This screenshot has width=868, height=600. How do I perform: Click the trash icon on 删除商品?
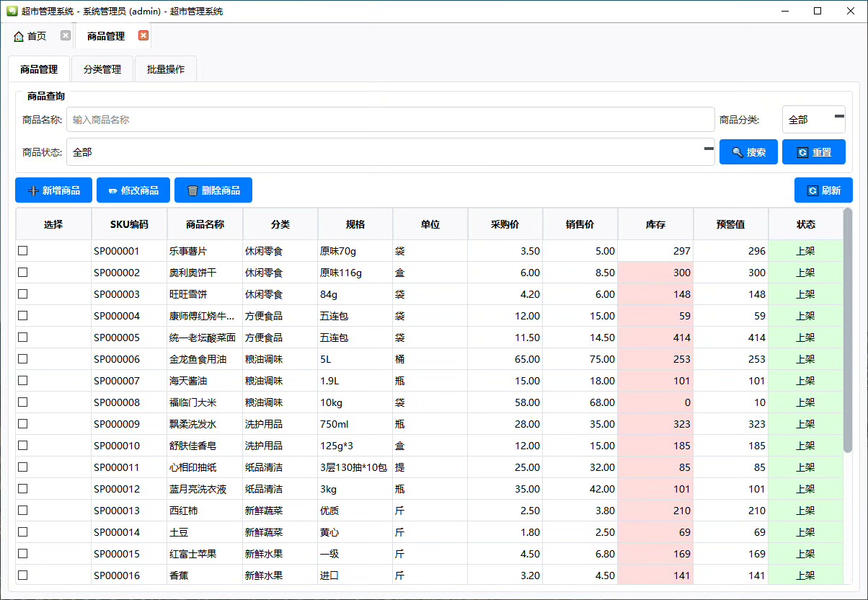(192, 190)
